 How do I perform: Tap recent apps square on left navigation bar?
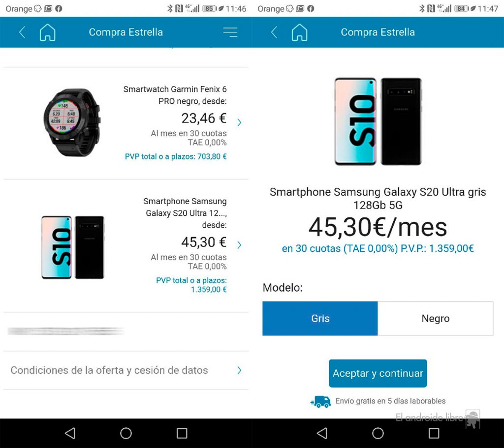click(182, 433)
